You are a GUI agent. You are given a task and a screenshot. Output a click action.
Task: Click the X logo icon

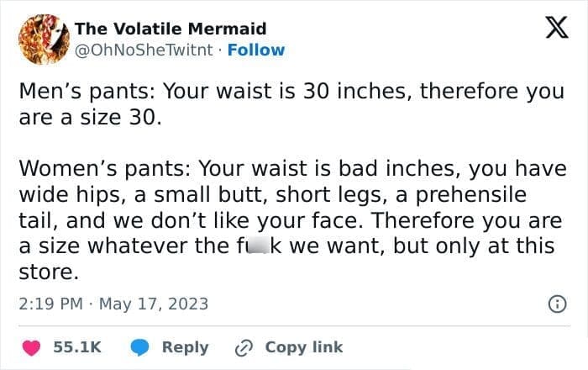550,30
